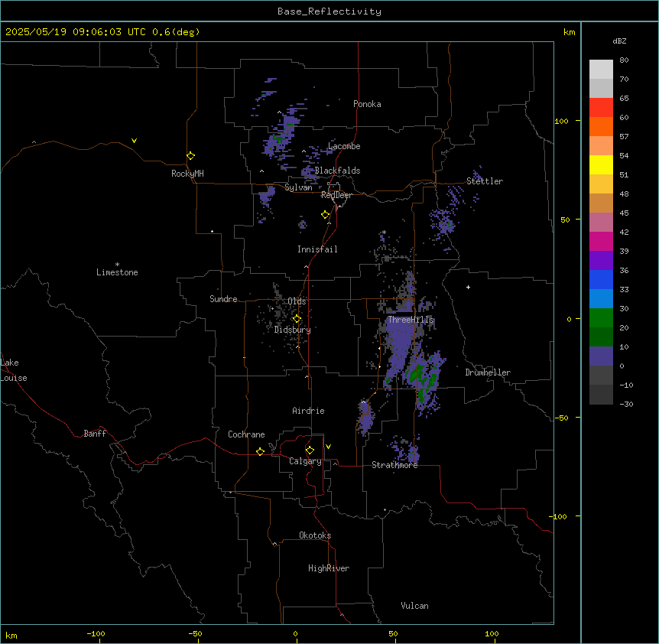Click the yellow diamond marker above Calgary label
659x644 pixels.
pyautogui.click(x=310, y=450)
